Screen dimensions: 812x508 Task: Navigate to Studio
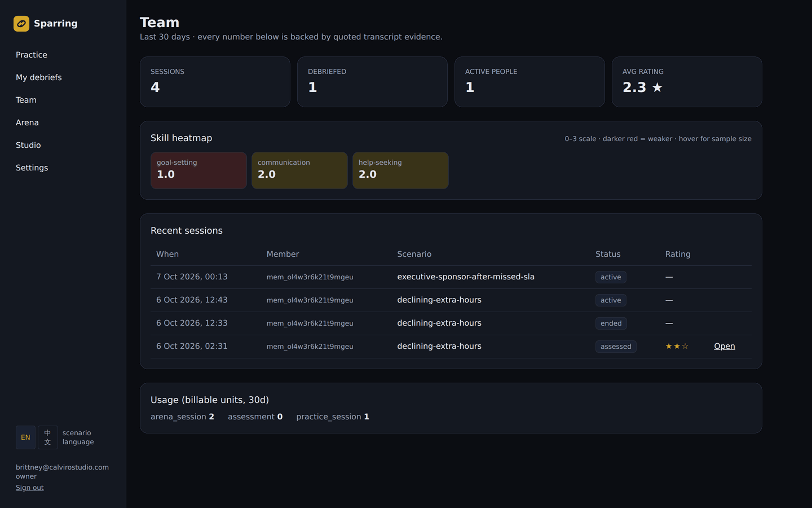[x=28, y=145]
